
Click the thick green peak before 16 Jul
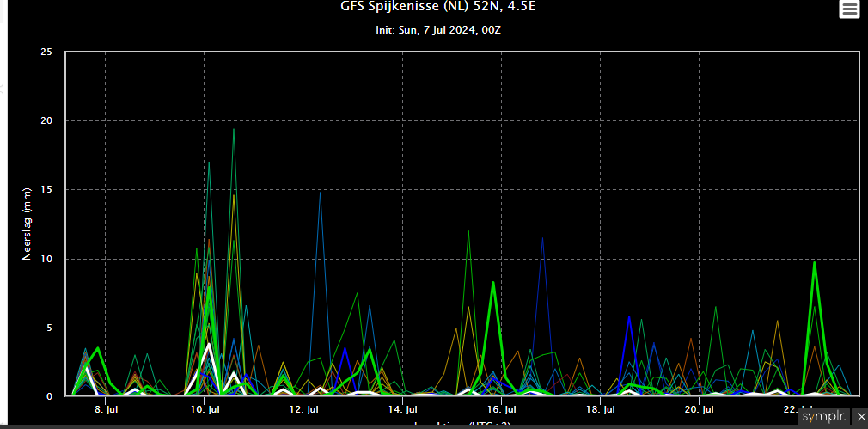tap(492, 282)
